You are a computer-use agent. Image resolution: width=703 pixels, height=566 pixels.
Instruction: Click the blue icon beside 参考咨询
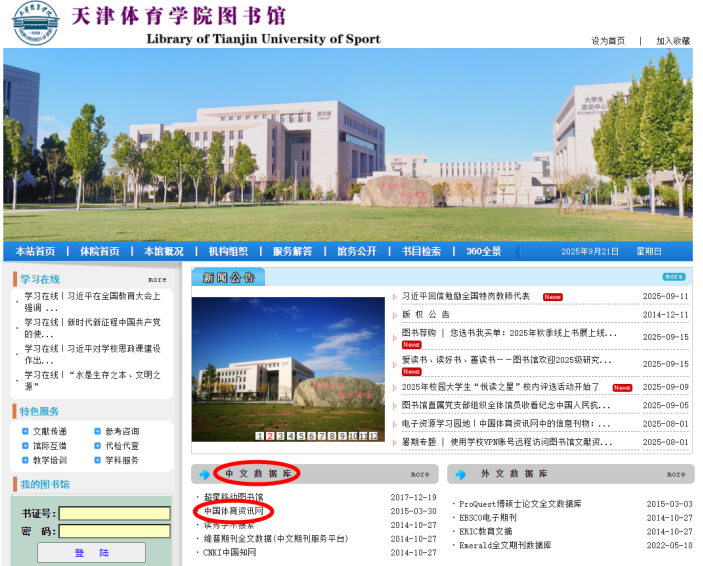(97, 432)
